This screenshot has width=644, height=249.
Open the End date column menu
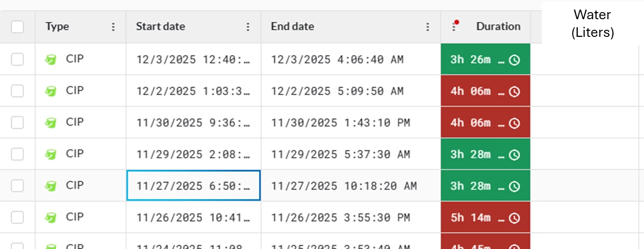(x=428, y=27)
